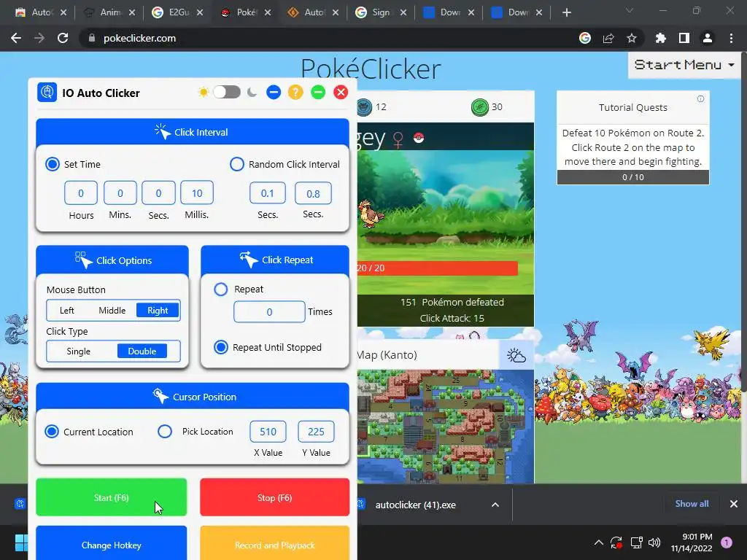Click the Record and Playback button

point(275,543)
